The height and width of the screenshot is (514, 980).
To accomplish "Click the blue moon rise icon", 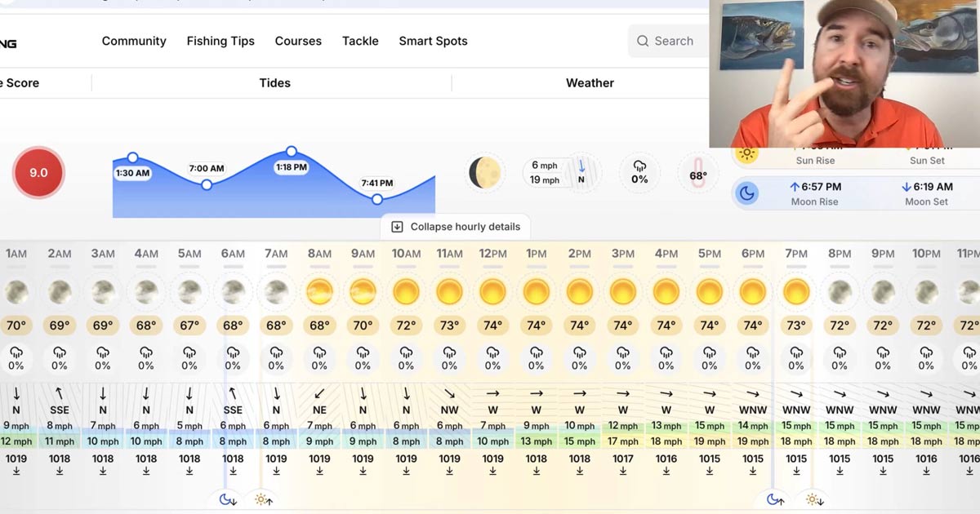I will click(x=747, y=193).
